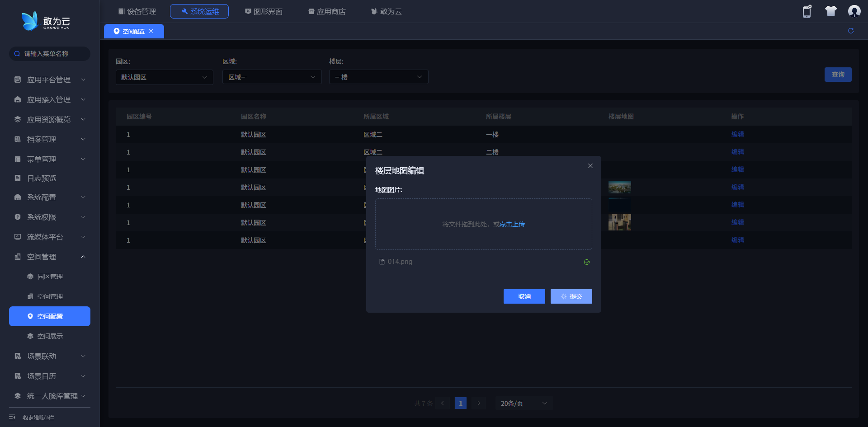Go to the previous page arrow
The image size is (868, 427).
pos(443,403)
